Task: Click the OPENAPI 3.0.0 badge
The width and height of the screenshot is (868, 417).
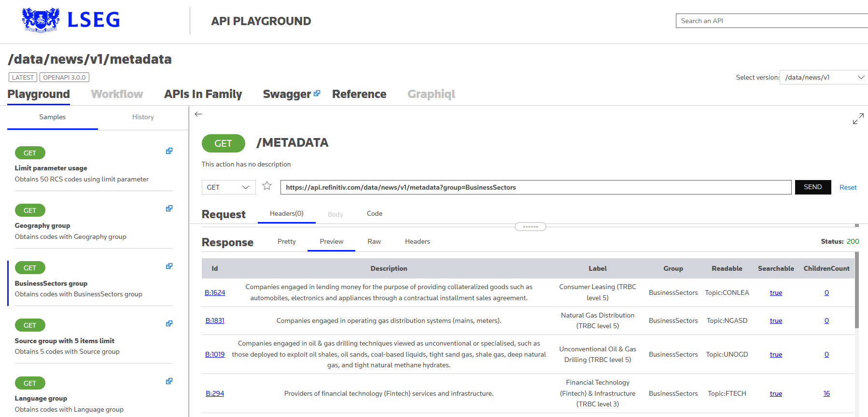Action: point(64,77)
